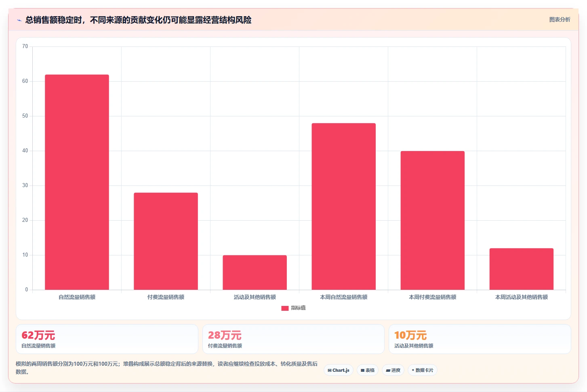Click the y-axis value 50
Screen dimensions: 587x392
click(x=25, y=116)
